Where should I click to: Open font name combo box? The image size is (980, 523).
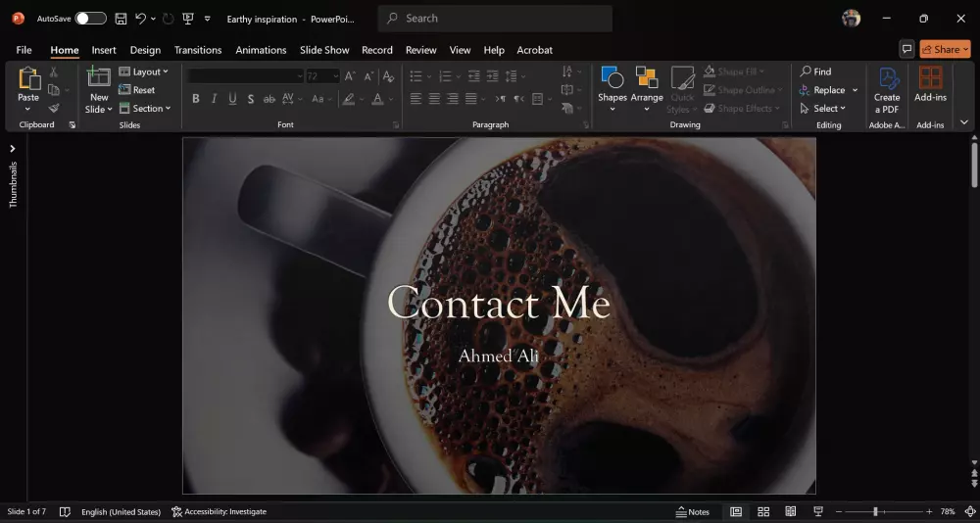245,76
